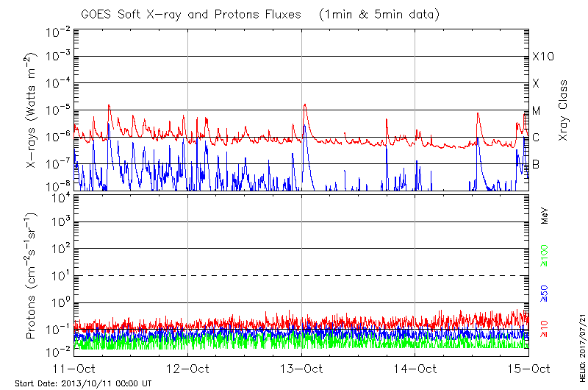Select the red ≥10 MeV legend label
The height and width of the screenshot is (390, 588).
click(545, 328)
